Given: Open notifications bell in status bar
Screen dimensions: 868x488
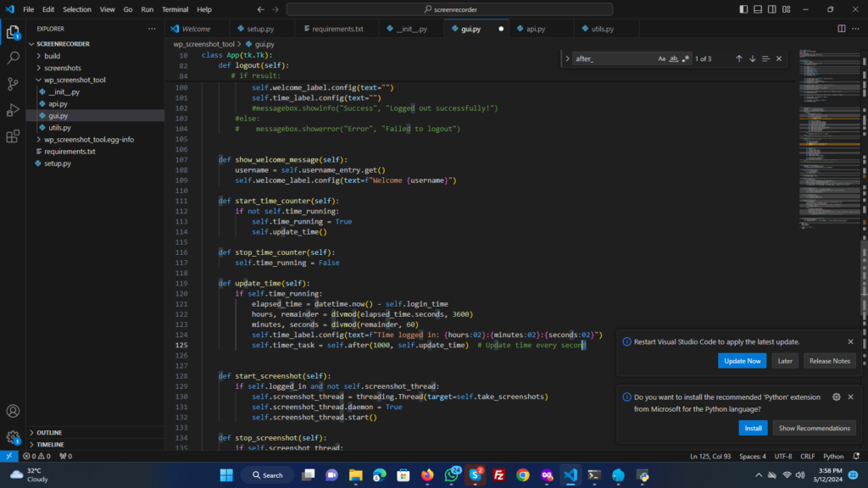Looking at the screenshot, I should pos(857,456).
